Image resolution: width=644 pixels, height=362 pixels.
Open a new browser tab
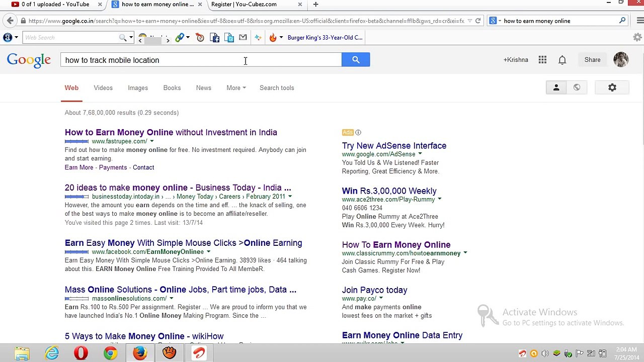315,5
